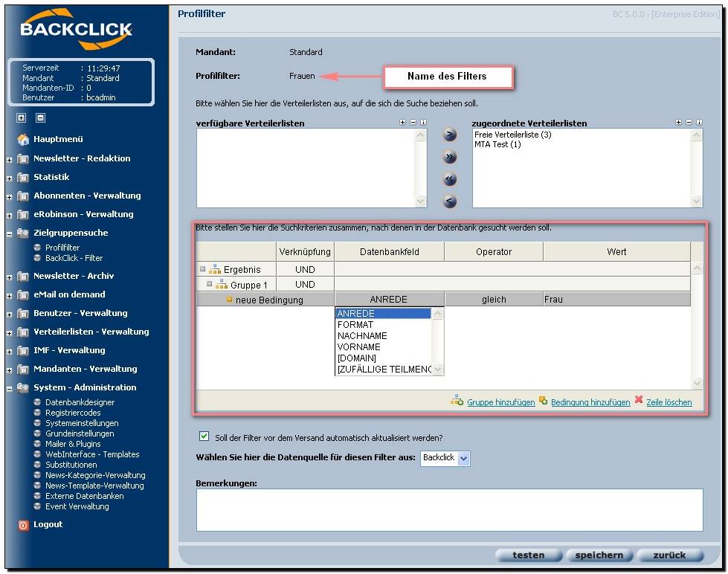
Task: Click the BACKCLICK logo
Action: 76,29
